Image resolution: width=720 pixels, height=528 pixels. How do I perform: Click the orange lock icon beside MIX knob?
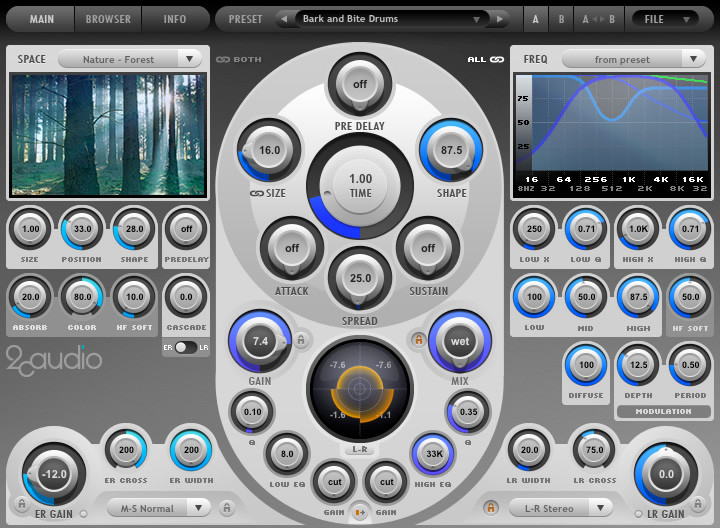(418, 340)
